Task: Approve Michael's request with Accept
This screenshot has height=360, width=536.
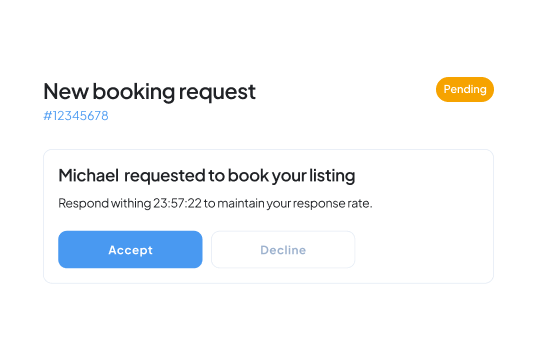Action: click(x=130, y=250)
